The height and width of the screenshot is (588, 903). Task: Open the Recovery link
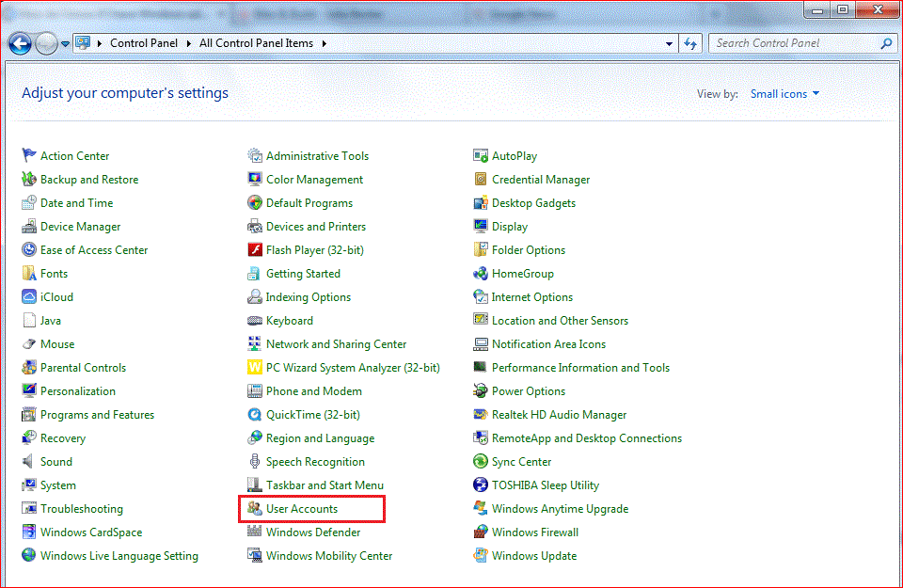63,438
